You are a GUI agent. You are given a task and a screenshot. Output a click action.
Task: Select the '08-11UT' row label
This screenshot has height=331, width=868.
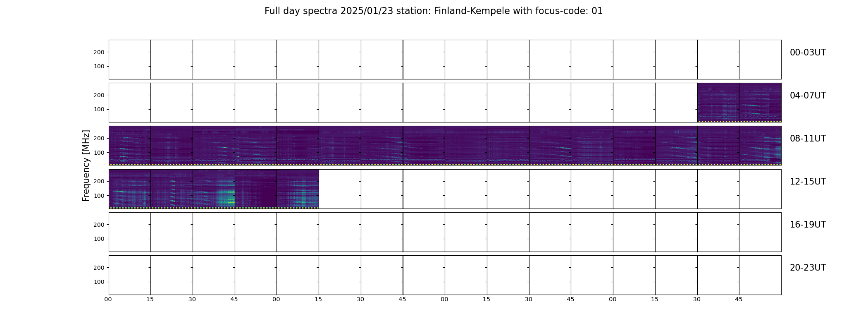[x=808, y=139]
